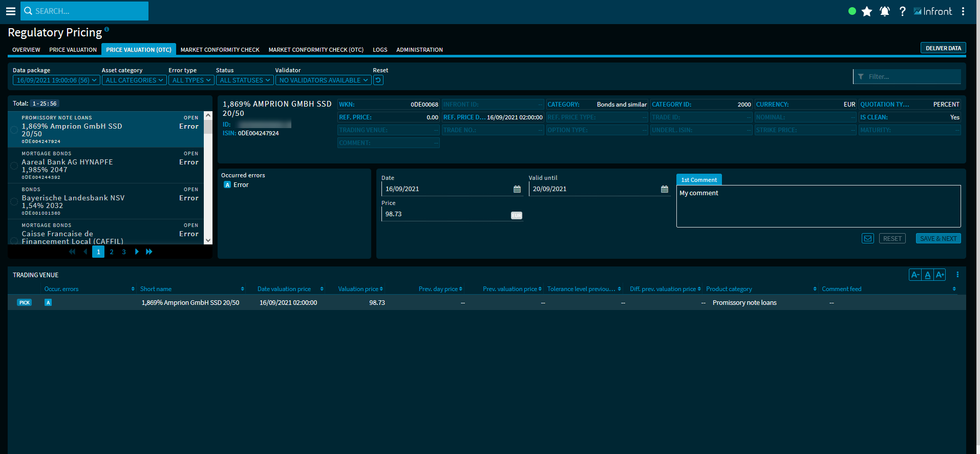Go to page 2 of the list

[x=112, y=252]
